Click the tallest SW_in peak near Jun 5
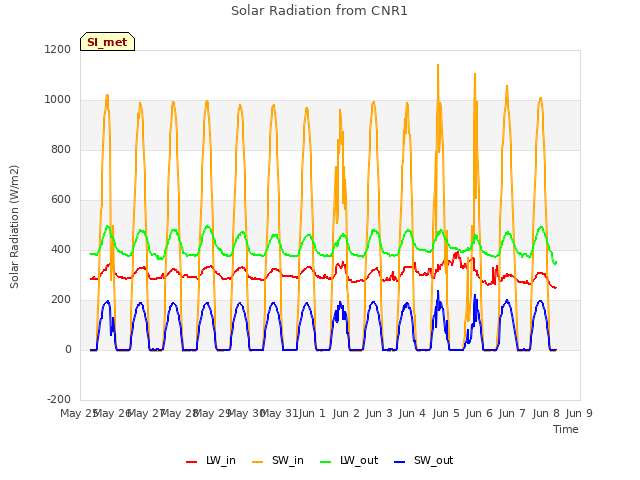This screenshot has width=640, height=480. (438, 65)
